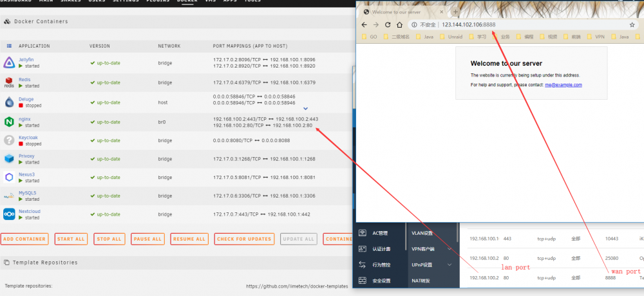Reload the Welcome to our server page

coord(388,24)
